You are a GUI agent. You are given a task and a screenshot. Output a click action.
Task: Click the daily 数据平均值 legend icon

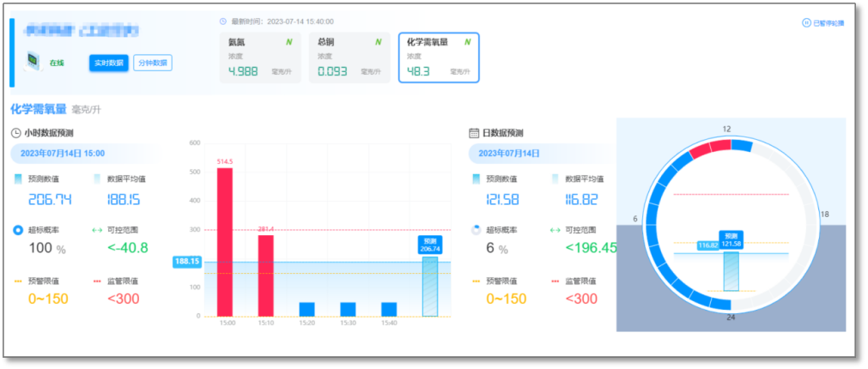tap(555, 179)
